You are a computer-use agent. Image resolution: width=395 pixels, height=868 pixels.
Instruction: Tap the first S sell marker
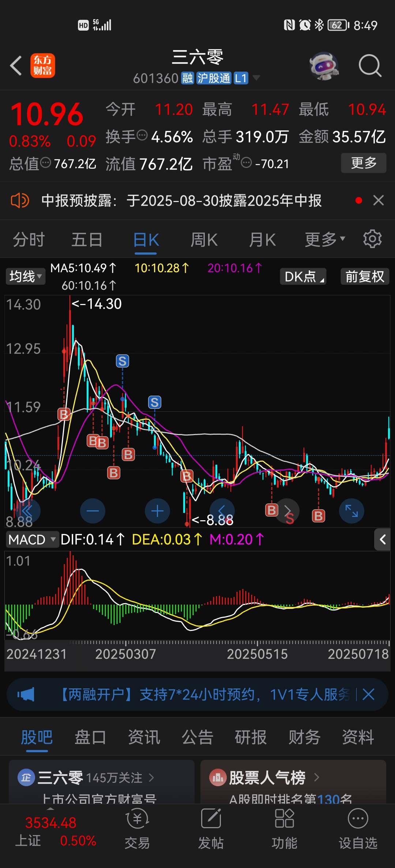point(123,361)
